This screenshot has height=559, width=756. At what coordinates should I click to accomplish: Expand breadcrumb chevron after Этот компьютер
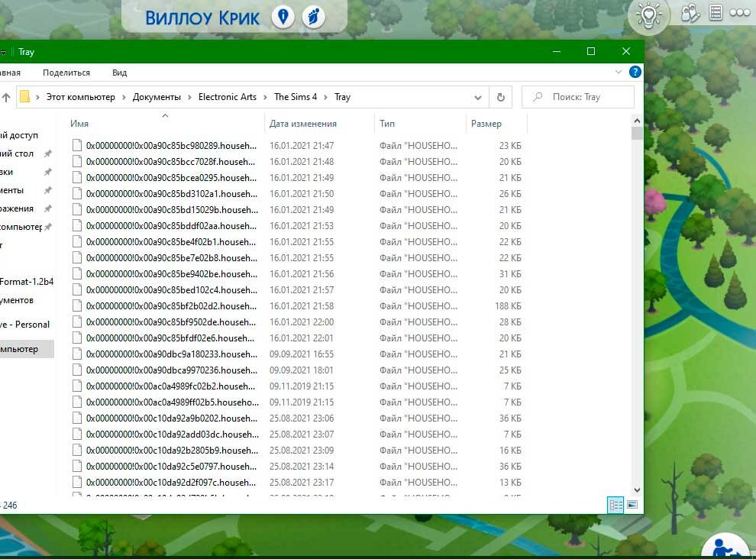[x=124, y=98]
